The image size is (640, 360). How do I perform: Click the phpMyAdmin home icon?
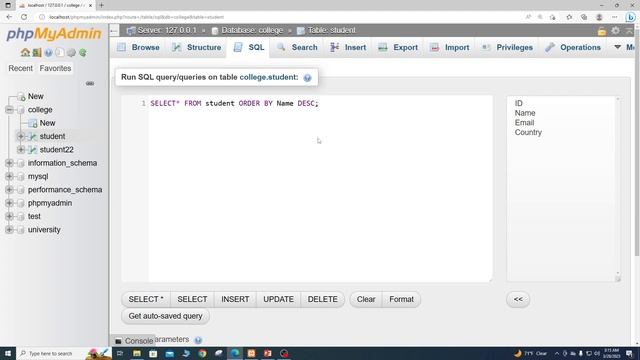(x=25, y=53)
